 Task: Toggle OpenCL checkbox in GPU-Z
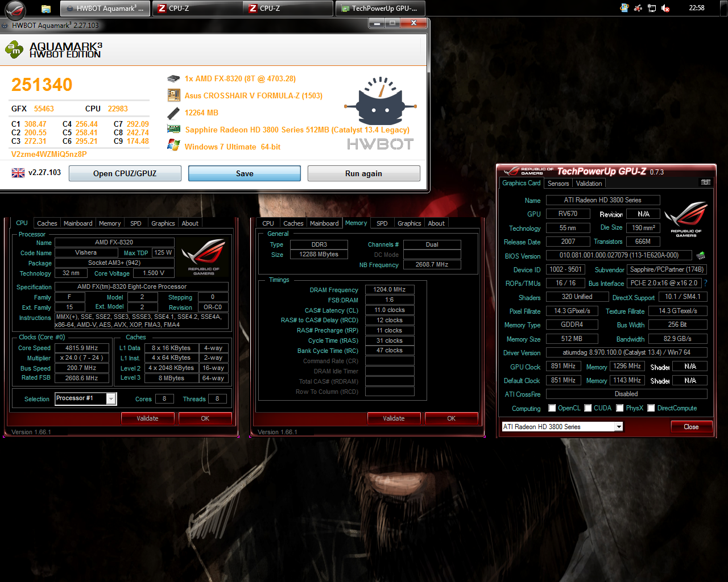click(552, 408)
